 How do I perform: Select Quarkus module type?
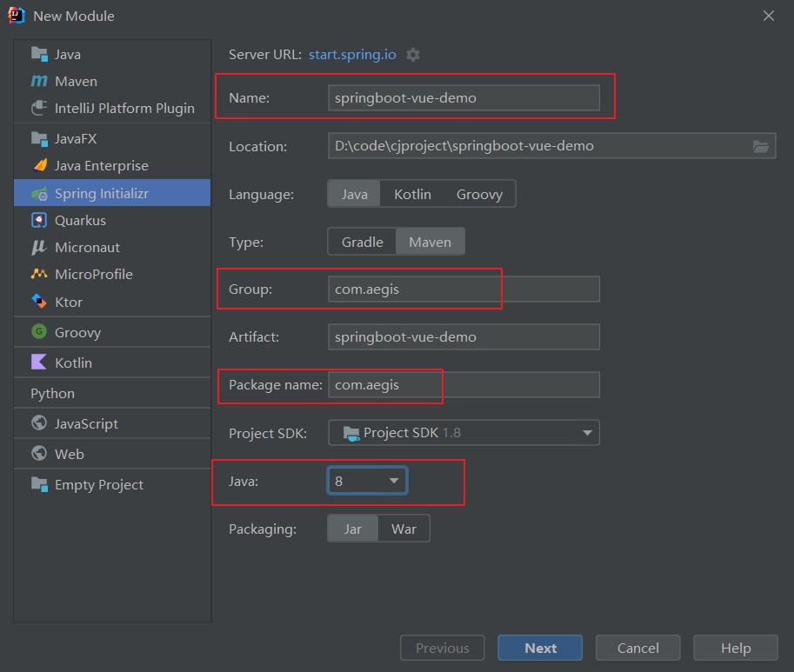pyautogui.click(x=112, y=220)
